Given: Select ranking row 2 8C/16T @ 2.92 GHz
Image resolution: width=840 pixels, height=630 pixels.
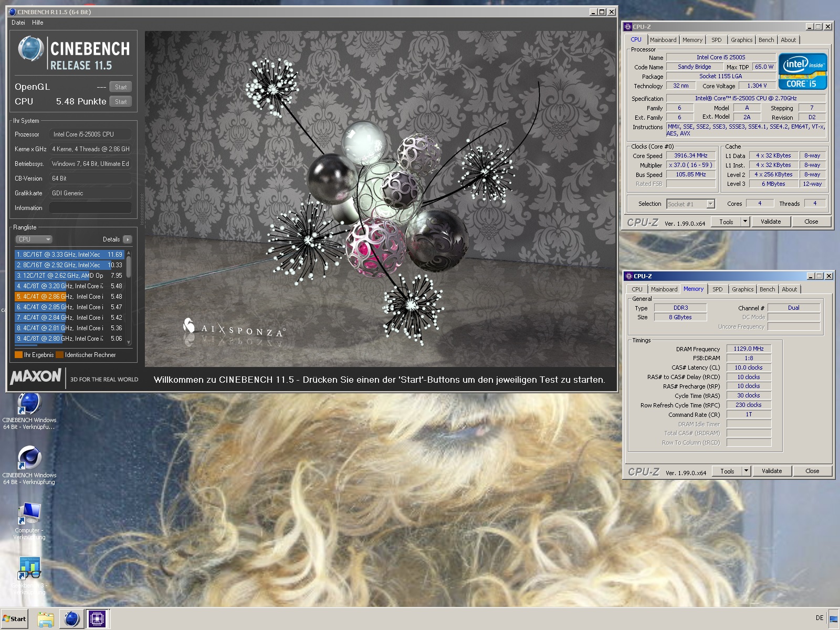Looking at the screenshot, I should [69, 265].
